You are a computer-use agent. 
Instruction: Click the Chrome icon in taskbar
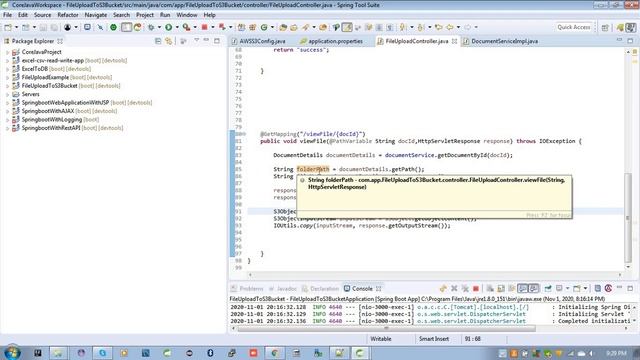[275, 353]
